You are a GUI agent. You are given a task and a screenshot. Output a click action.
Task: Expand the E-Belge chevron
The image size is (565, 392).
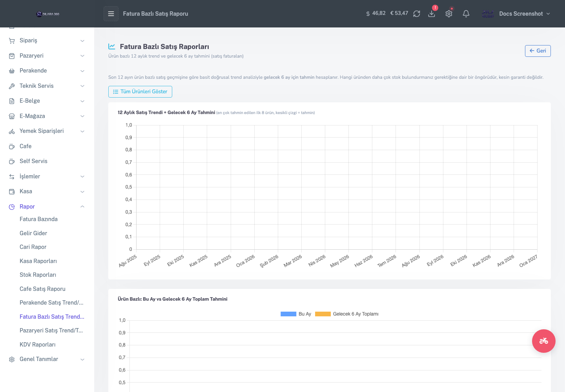[x=82, y=101]
